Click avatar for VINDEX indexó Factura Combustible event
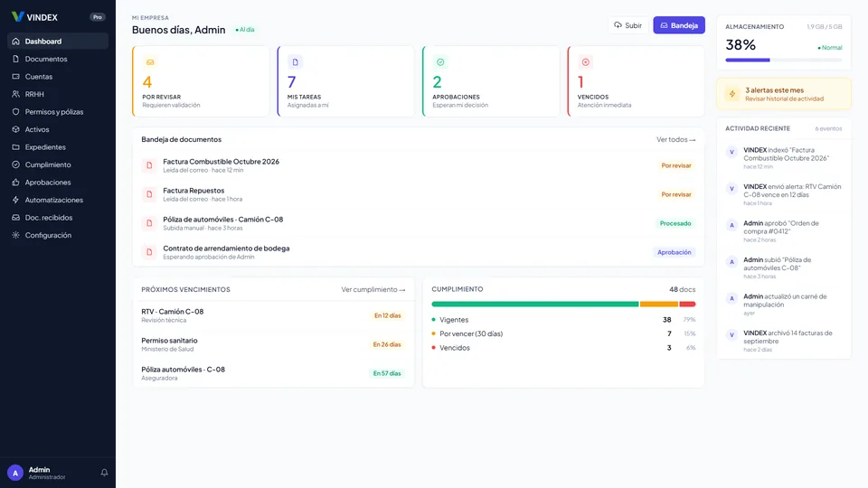Screen dimensions: 868x488 coord(731,152)
